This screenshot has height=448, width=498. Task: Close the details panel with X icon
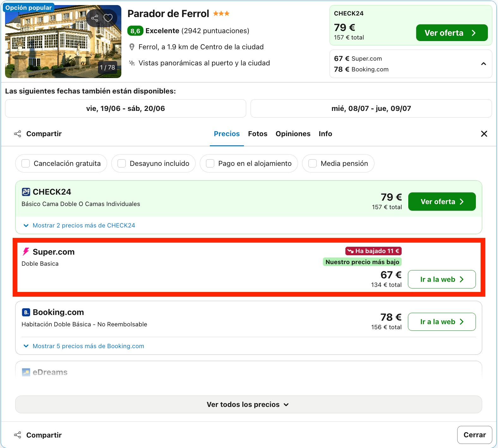(484, 134)
